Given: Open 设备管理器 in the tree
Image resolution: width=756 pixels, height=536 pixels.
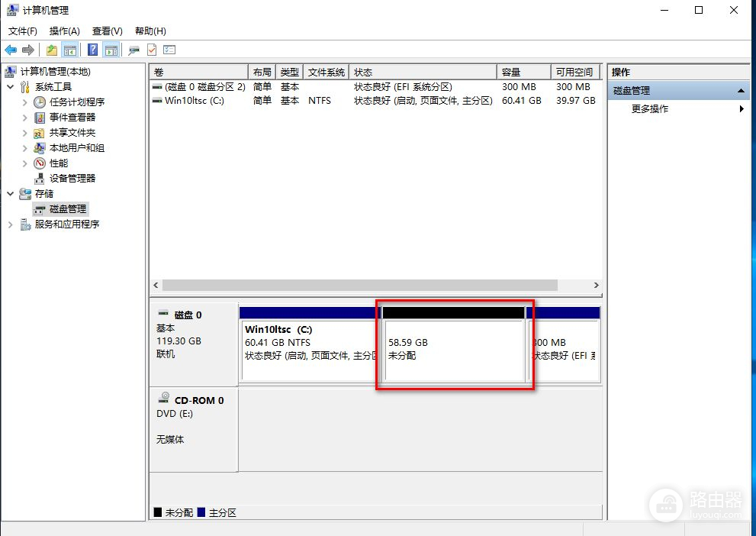Looking at the screenshot, I should click(72, 179).
